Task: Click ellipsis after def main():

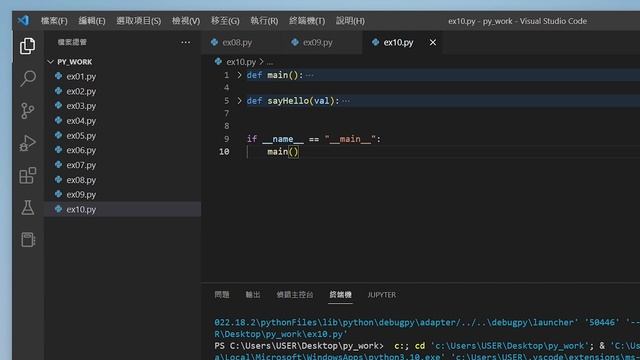Action: click(310, 76)
